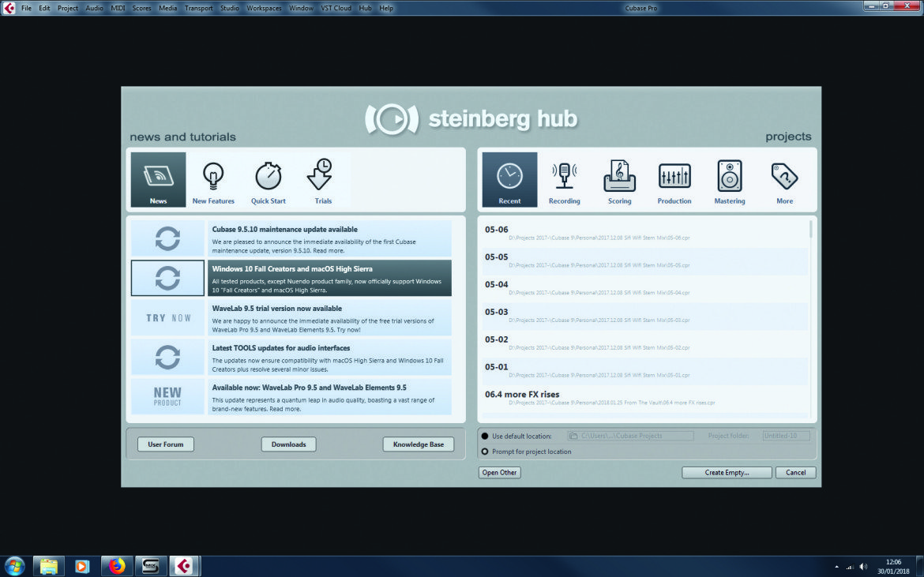924x577 pixels.
Task: Open the File menu
Action: tap(27, 8)
